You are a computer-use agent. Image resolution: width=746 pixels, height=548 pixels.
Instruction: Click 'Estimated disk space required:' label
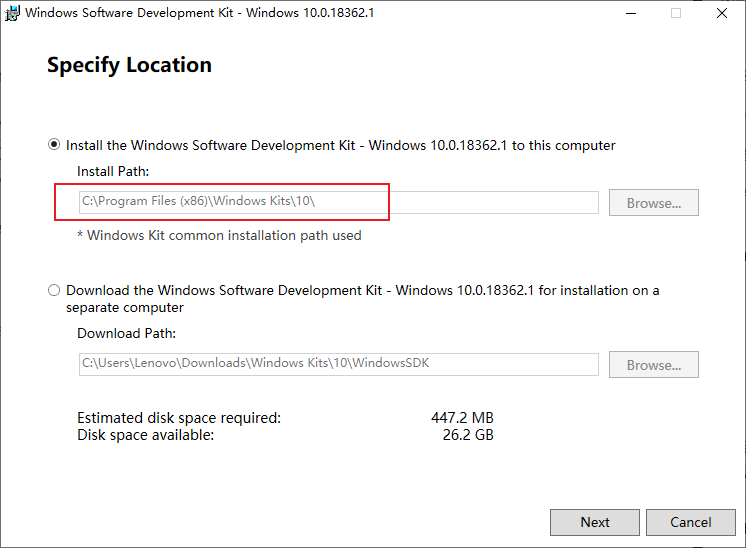point(179,418)
